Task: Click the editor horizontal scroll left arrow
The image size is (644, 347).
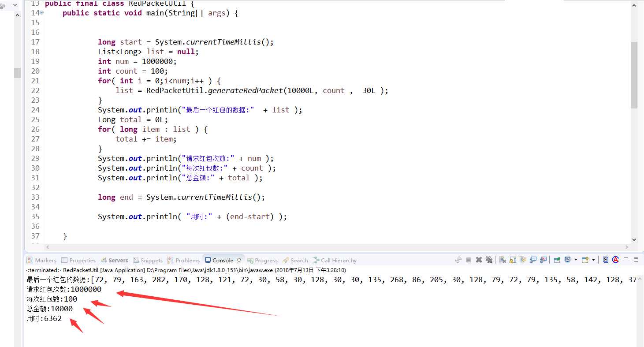Action: click(48, 247)
